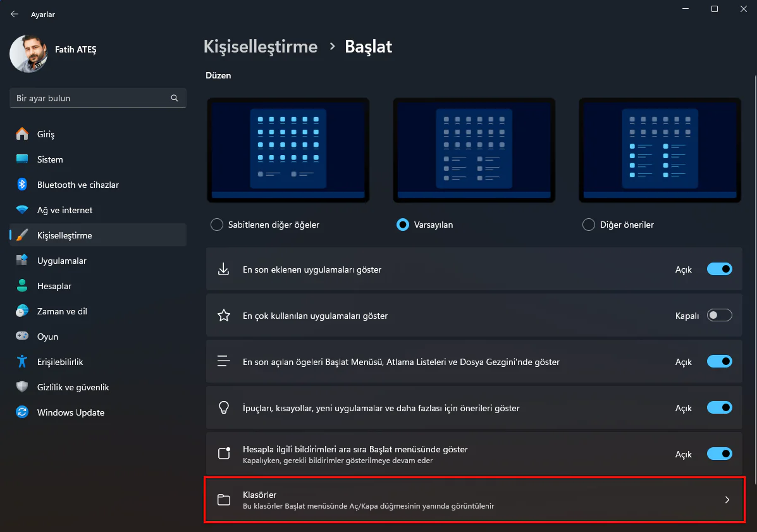Select the 'Diğer öneriler' layout option
The image size is (757, 532).
pos(588,225)
